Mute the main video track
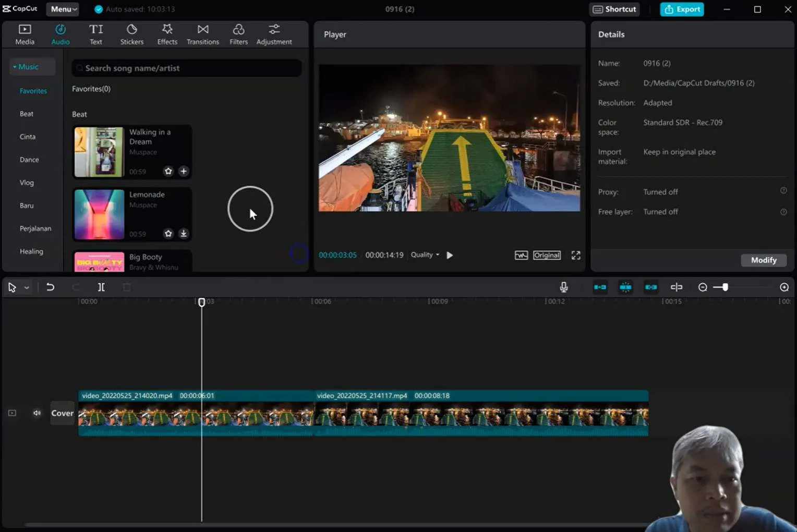 pyautogui.click(x=37, y=413)
